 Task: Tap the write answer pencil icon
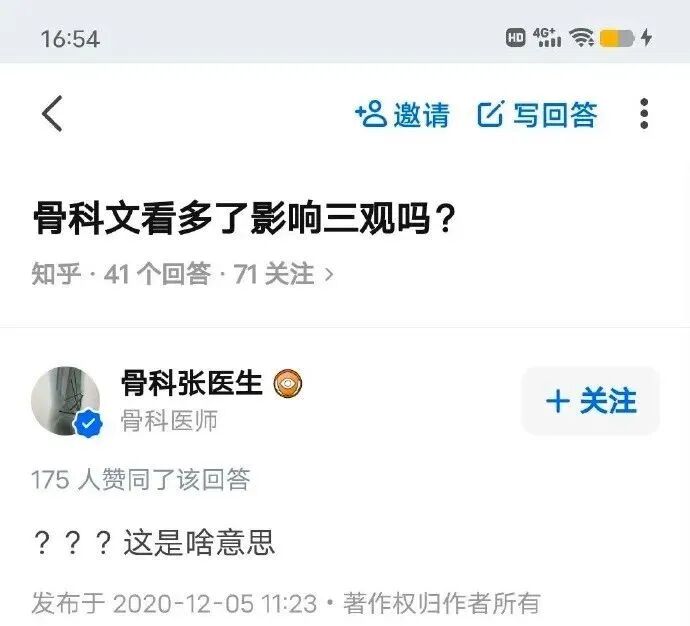coord(490,113)
